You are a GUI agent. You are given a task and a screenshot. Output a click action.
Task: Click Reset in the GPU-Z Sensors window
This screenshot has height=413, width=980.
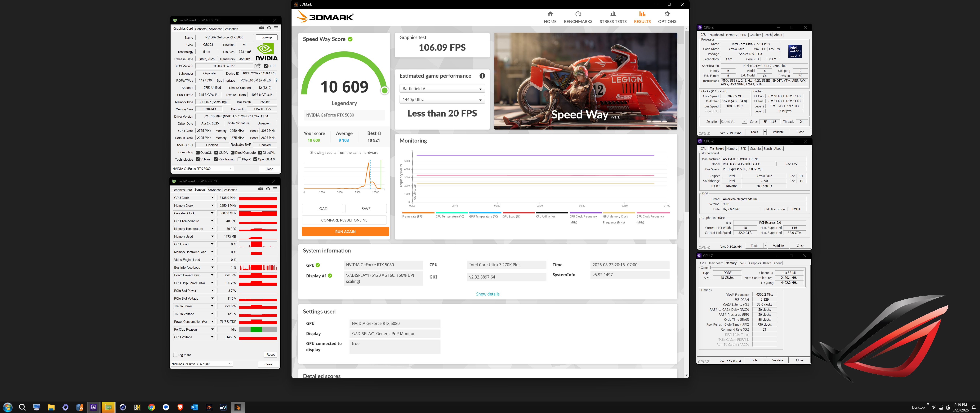(x=270, y=354)
